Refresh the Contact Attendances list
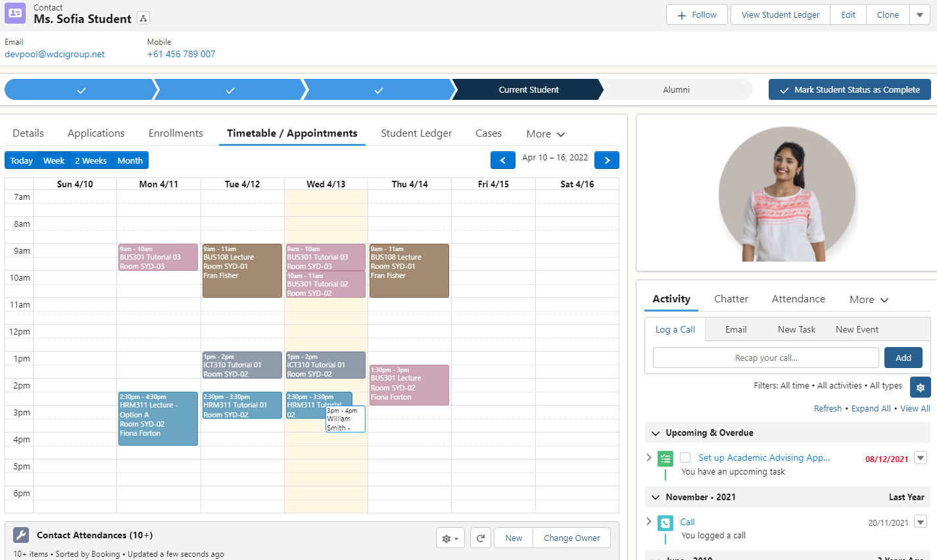 (480, 538)
